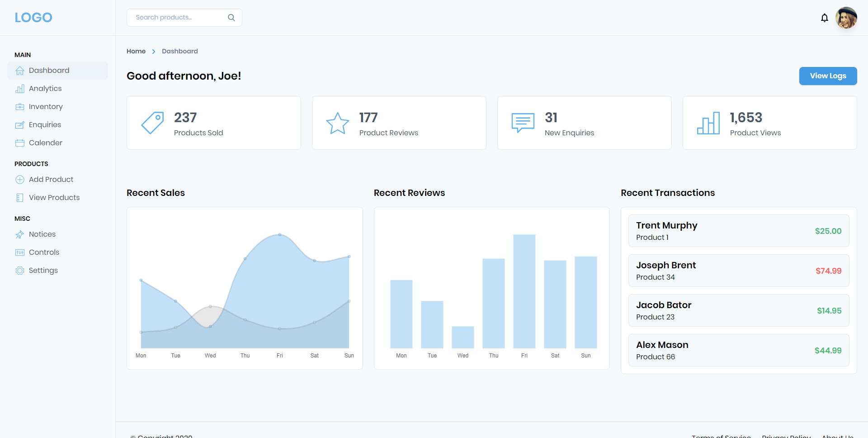The height and width of the screenshot is (438, 868).
Task: Go to Inventory in the sidebar
Action: tap(46, 107)
